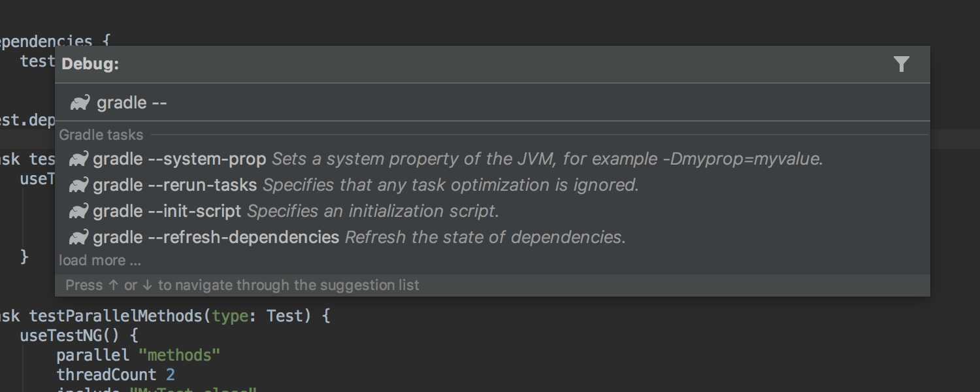Click the navigation hint bar at the popup bottom
Image resolution: width=980 pixels, height=392 pixels.
(493, 285)
